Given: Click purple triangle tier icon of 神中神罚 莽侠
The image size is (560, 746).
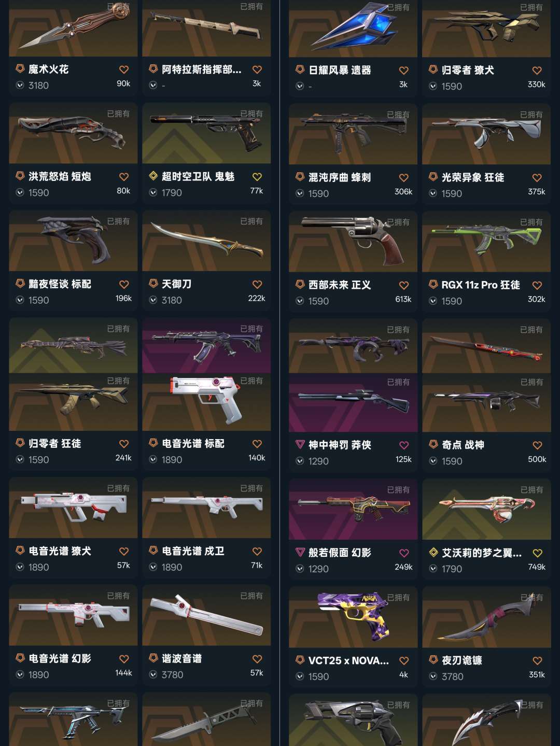Looking at the screenshot, I should pos(300,444).
